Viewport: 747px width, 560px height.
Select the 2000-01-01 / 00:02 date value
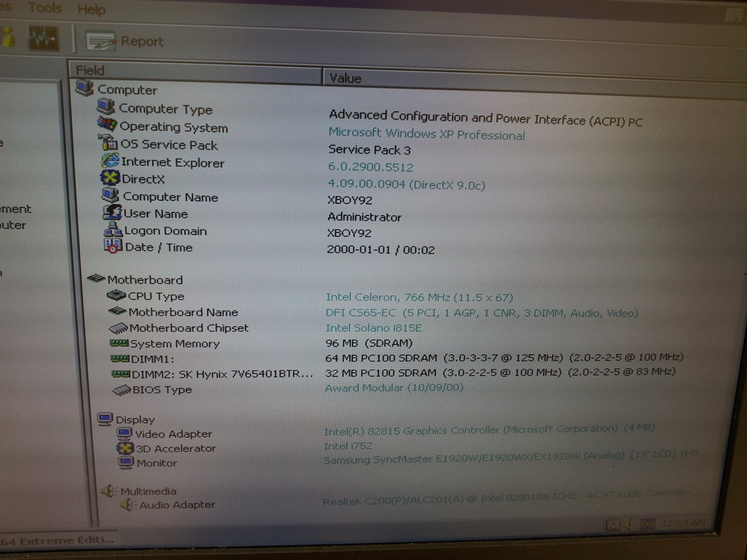380,249
